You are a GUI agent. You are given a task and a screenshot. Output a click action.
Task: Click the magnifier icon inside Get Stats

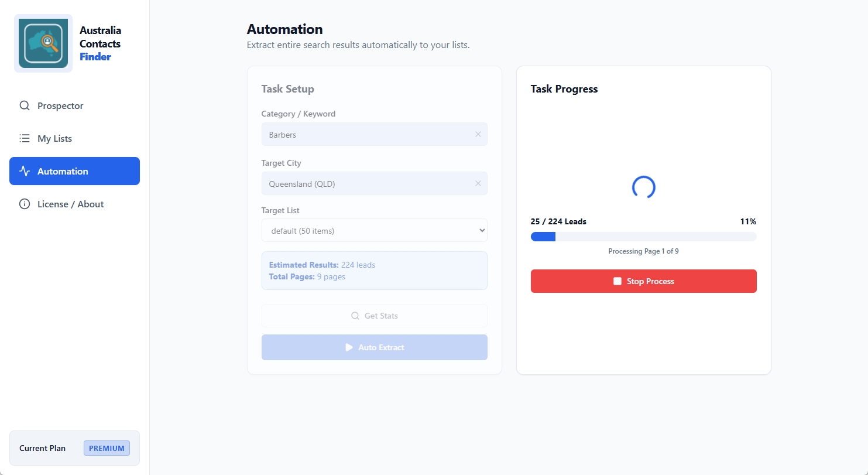355,316
